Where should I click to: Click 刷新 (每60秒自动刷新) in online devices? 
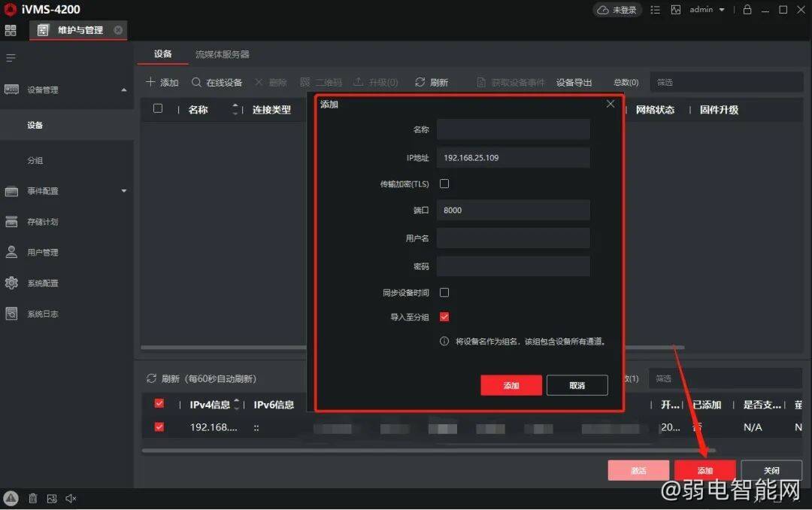pos(201,379)
